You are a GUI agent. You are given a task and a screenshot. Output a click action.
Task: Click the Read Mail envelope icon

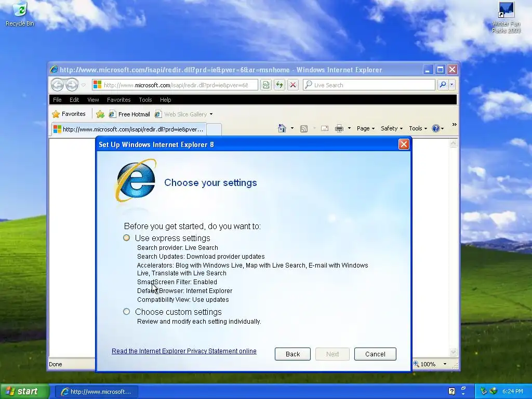click(325, 128)
